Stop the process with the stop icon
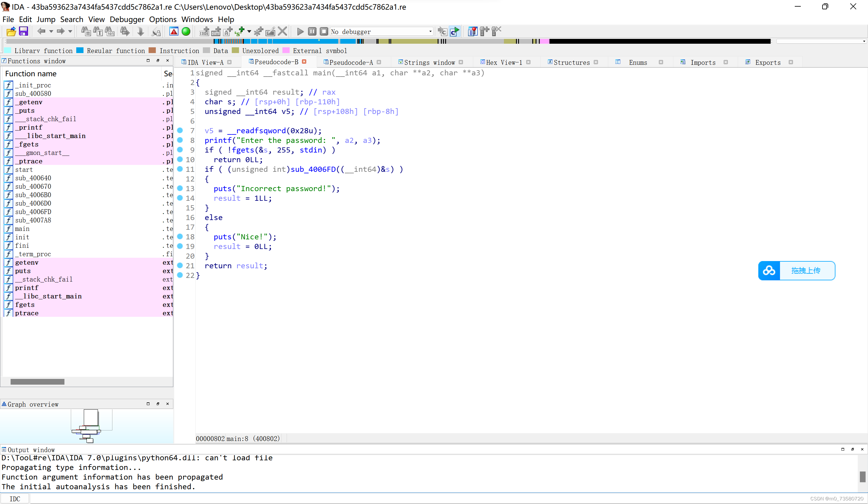The width and height of the screenshot is (868, 504). tap(324, 31)
